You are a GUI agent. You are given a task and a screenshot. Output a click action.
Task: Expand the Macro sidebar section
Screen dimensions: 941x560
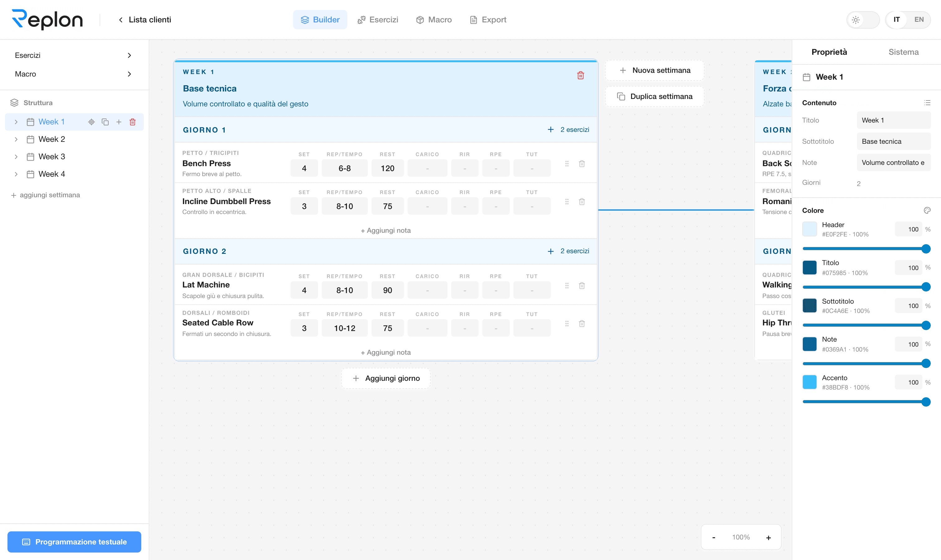tap(74, 74)
